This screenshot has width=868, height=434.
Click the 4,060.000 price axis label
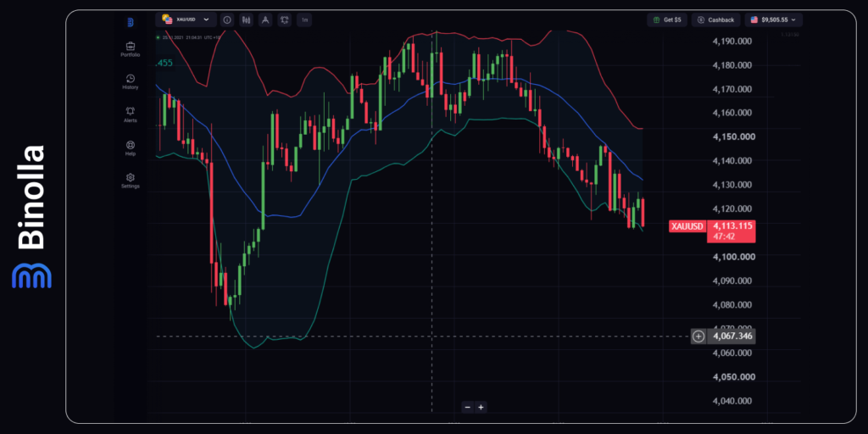[x=732, y=353]
